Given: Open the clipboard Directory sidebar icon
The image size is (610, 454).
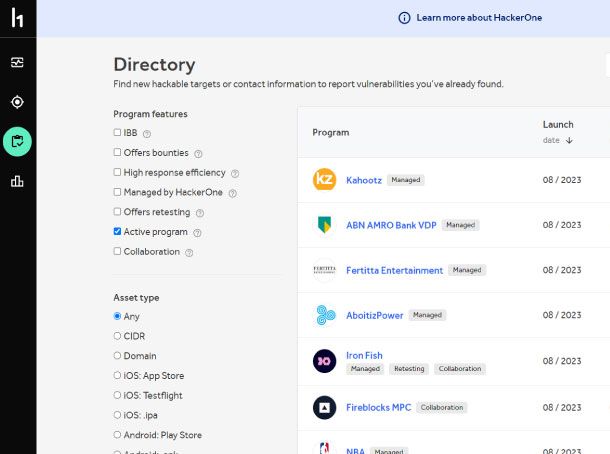Looking at the screenshot, I should [17, 142].
